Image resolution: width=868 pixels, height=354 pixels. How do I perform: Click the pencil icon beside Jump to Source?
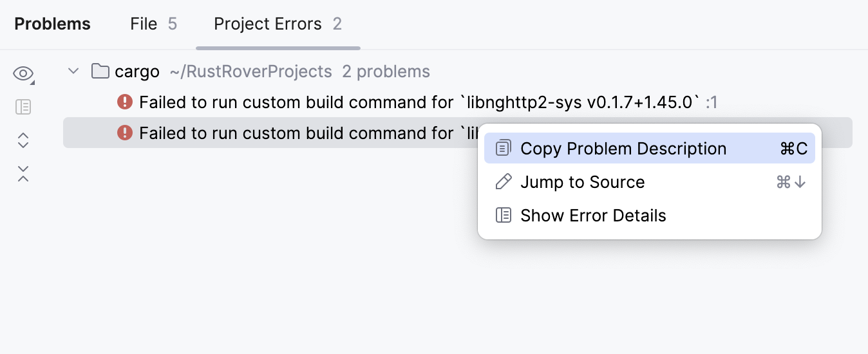click(x=504, y=182)
